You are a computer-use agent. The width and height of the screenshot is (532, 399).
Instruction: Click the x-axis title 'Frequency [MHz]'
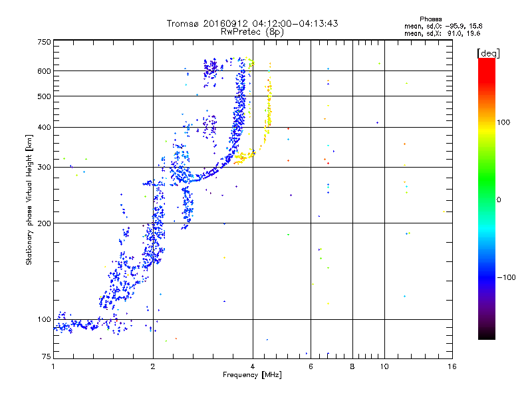coord(252,375)
